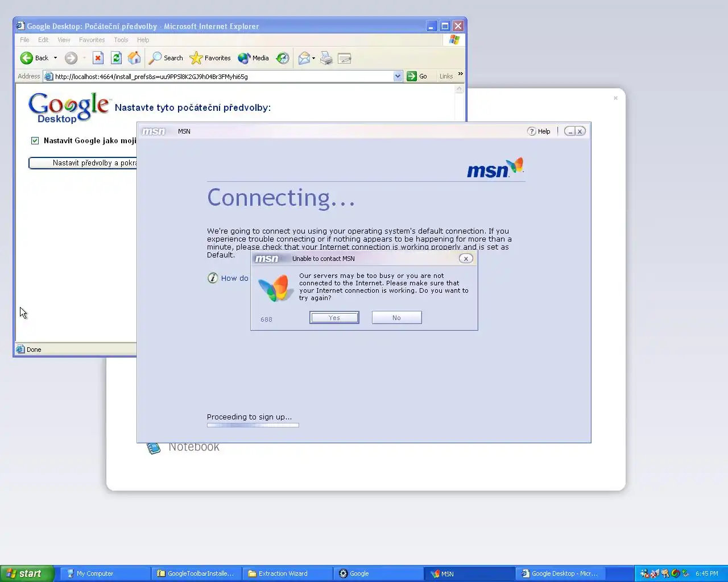The image size is (728, 582).
Task: Close the background white panel window
Action: [615, 98]
